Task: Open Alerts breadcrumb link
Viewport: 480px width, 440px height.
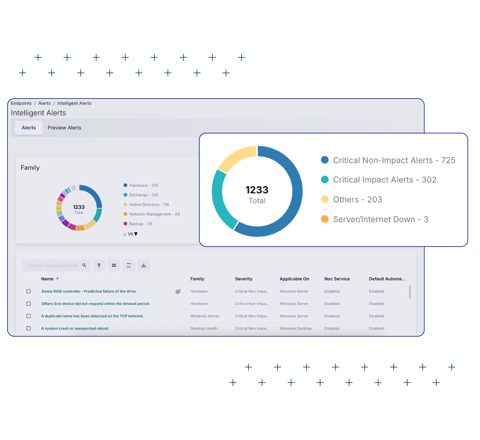Action: pyautogui.click(x=44, y=103)
